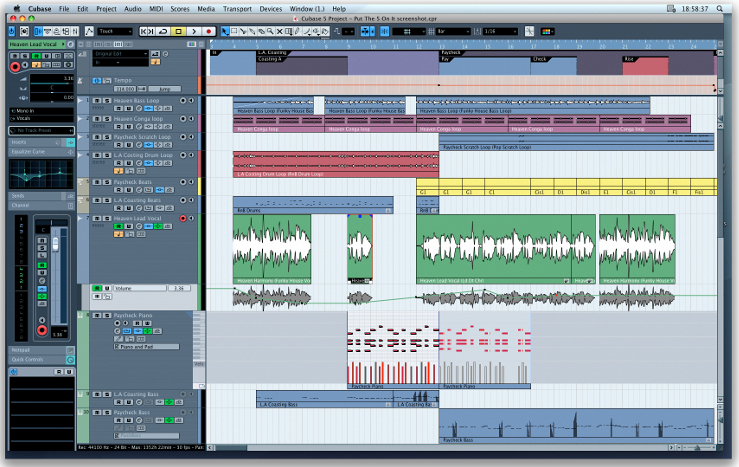The image size is (739, 467).
Task: Click the inspector large red record button
Action: pyautogui.click(x=15, y=67)
